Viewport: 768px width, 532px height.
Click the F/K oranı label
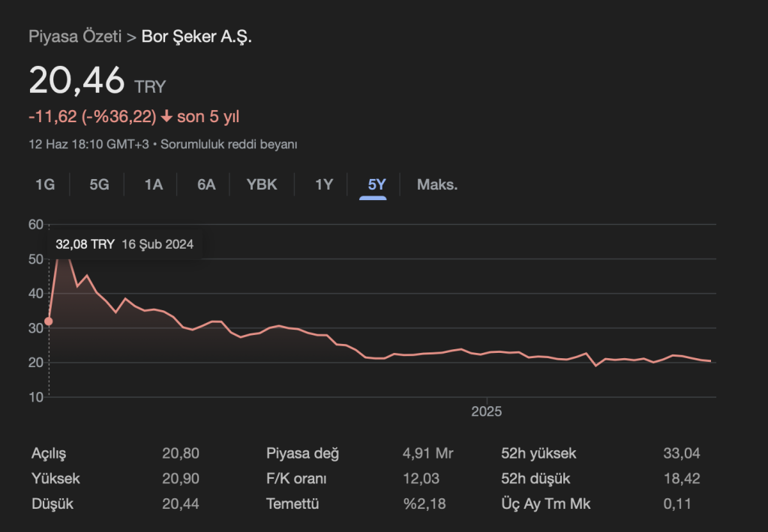[296, 478]
